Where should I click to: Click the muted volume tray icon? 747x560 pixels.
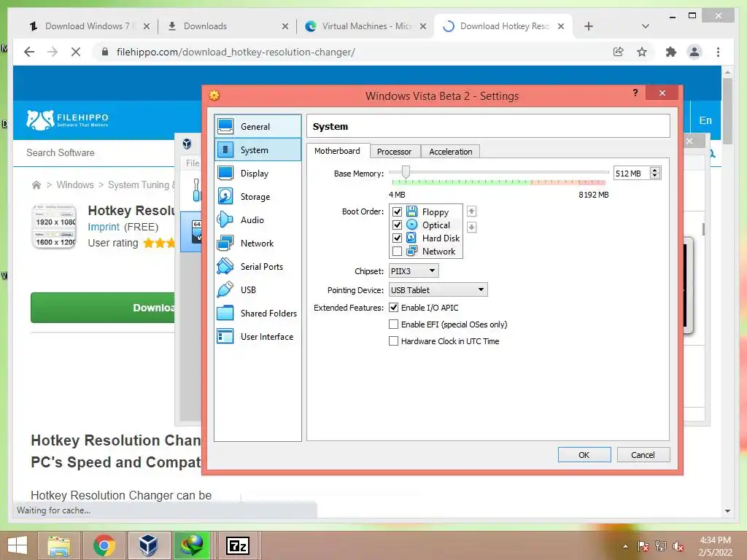[678, 546]
